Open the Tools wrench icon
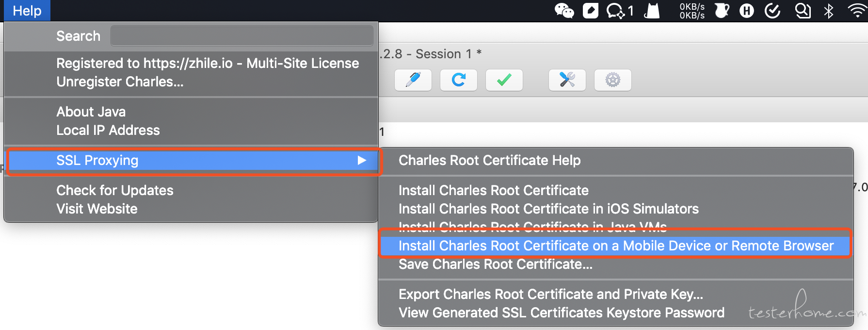 (567, 80)
